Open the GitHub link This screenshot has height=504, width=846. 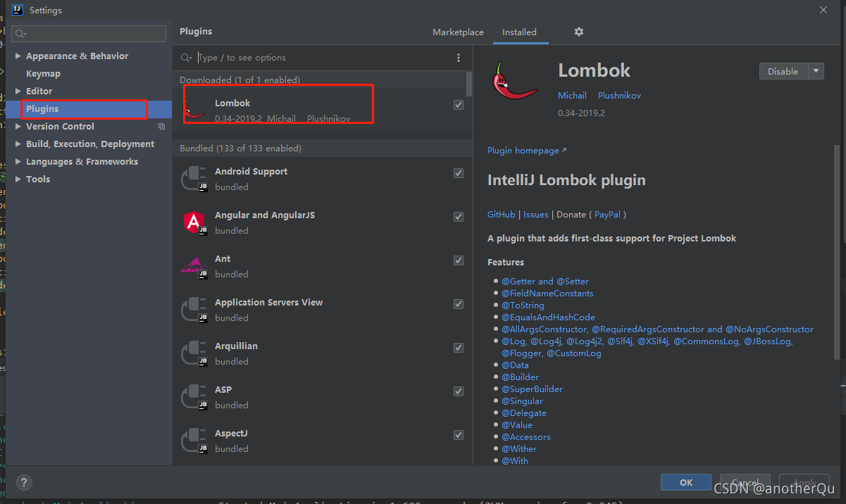point(502,215)
